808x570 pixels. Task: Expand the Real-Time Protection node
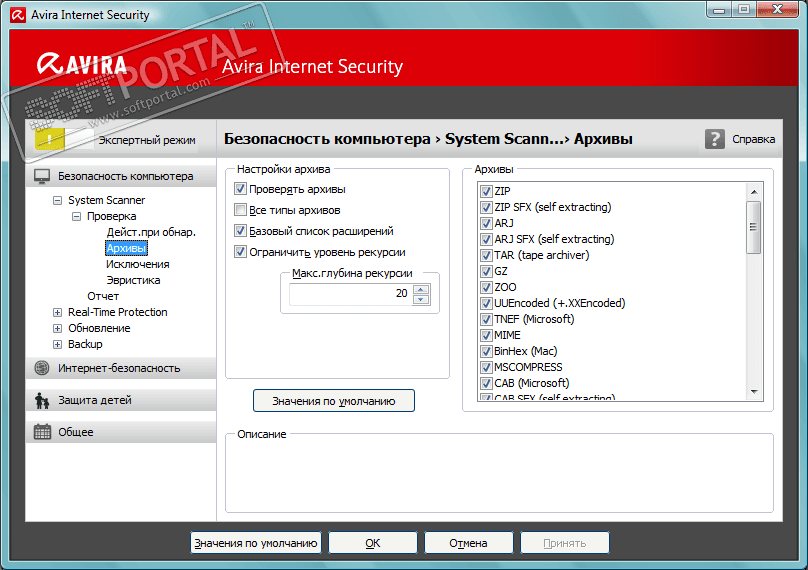point(57,312)
